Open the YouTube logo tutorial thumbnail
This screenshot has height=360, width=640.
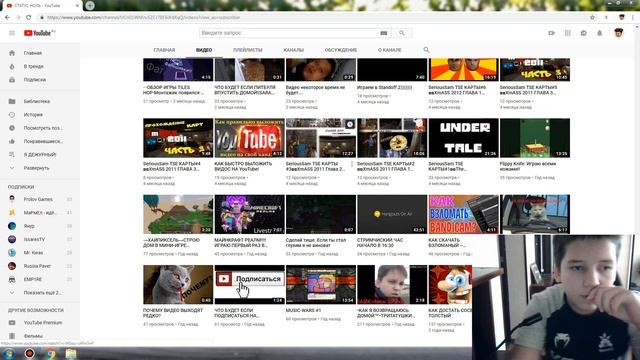(249, 138)
